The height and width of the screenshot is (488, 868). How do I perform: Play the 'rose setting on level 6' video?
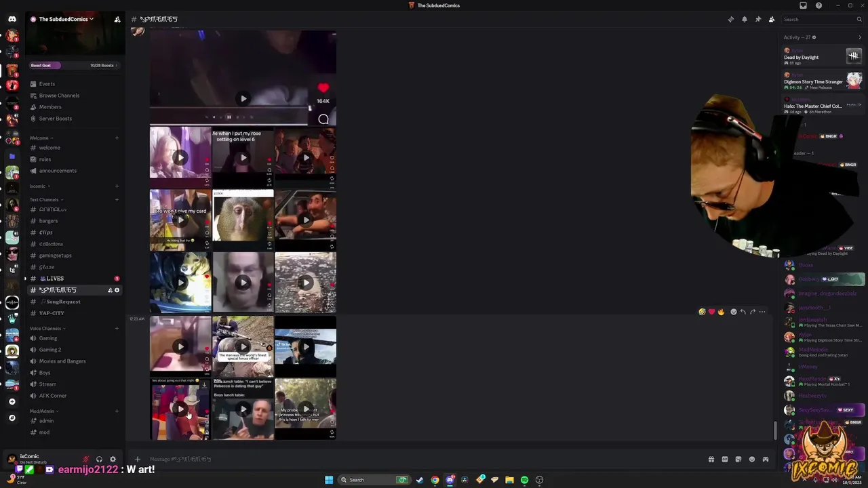(x=243, y=158)
